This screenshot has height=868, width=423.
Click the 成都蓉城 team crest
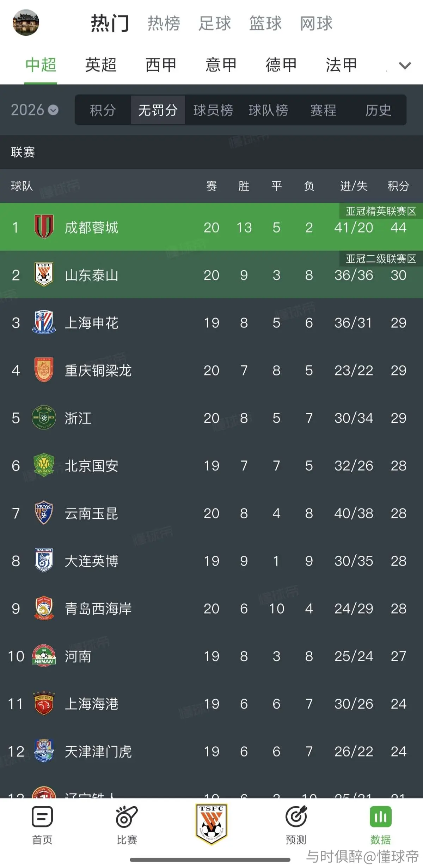pyautogui.click(x=44, y=227)
